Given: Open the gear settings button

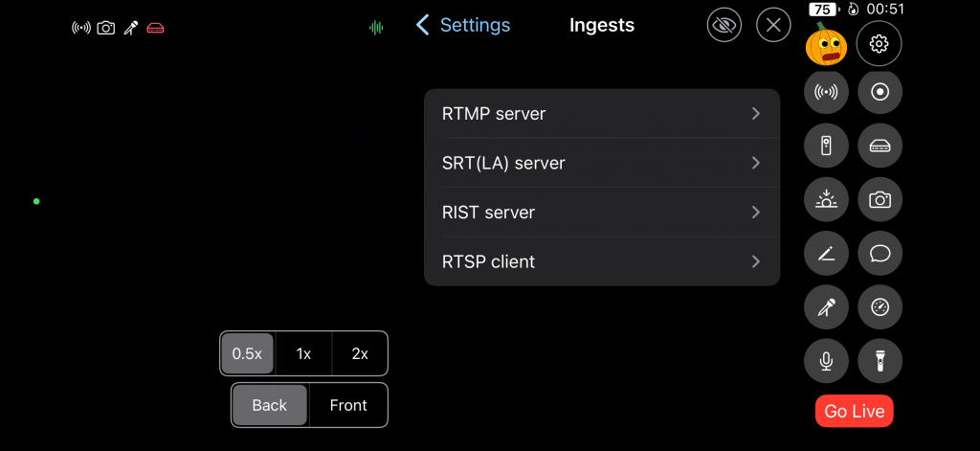Looking at the screenshot, I should pyautogui.click(x=879, y=44).
